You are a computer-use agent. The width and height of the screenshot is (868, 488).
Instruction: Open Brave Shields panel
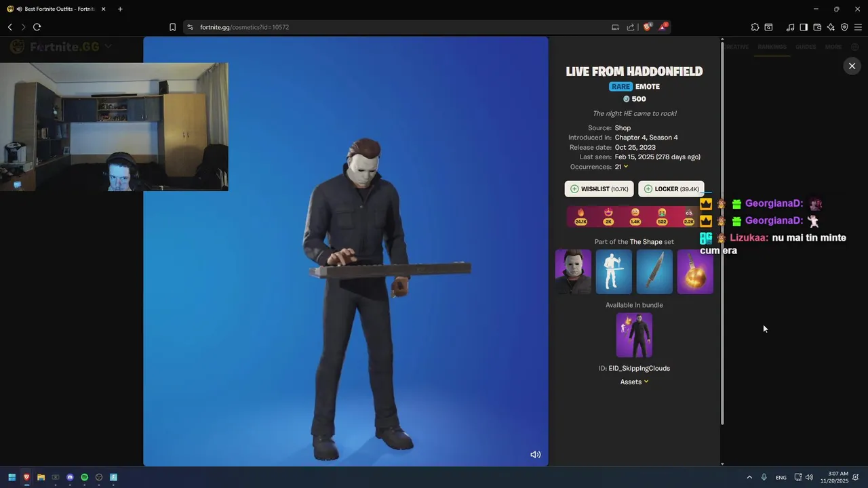pos(648,27)
